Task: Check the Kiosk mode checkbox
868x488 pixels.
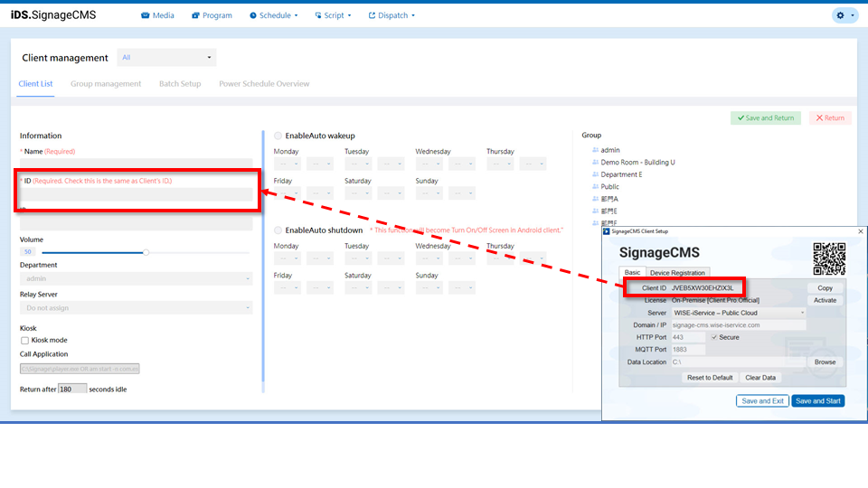Action: (x=24, y=341)
